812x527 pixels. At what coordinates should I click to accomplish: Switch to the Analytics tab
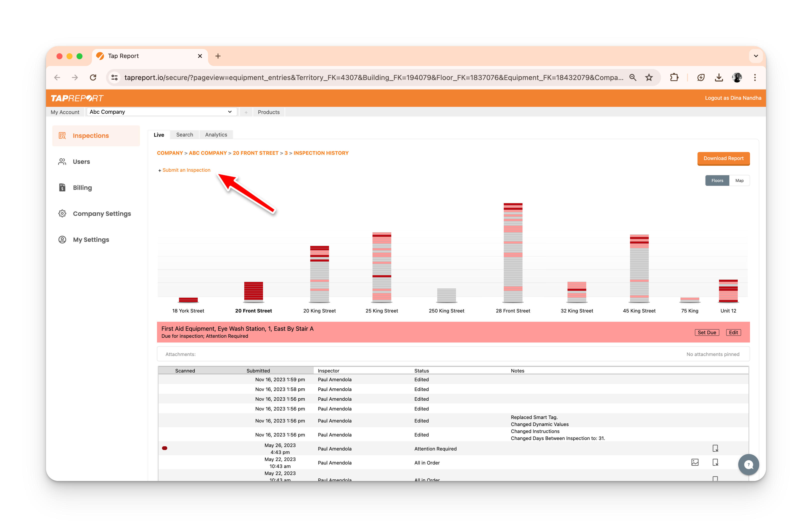click(216, 135)
